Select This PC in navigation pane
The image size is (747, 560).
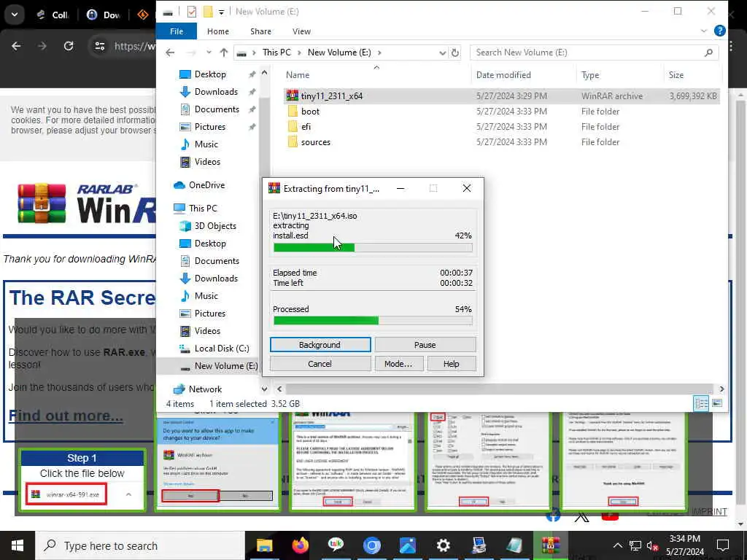coord(203,208)
